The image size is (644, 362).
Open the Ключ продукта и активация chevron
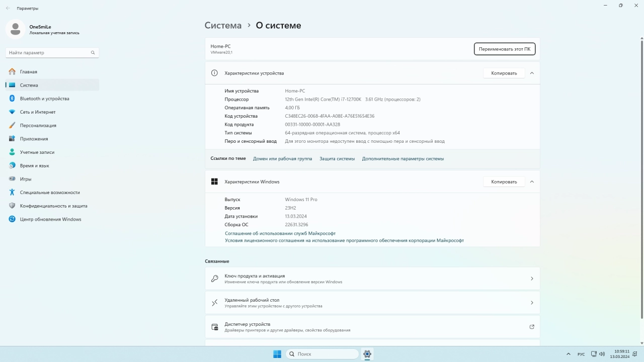(x=532, y=279)
